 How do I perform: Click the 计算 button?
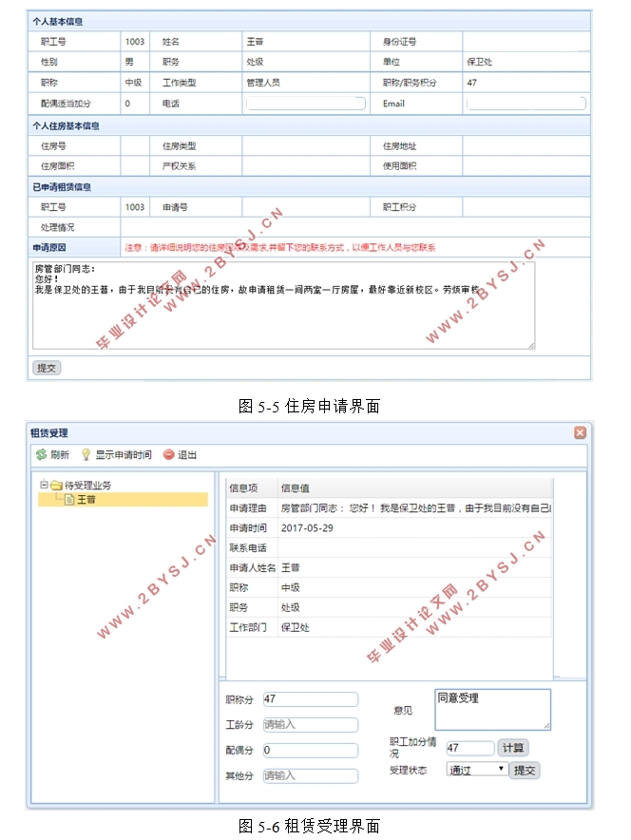pos(513,748)
